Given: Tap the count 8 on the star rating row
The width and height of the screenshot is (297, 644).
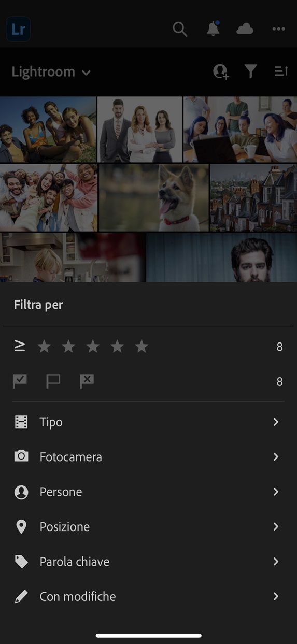Looking at the screenshot, I should [x=279, y=347].
